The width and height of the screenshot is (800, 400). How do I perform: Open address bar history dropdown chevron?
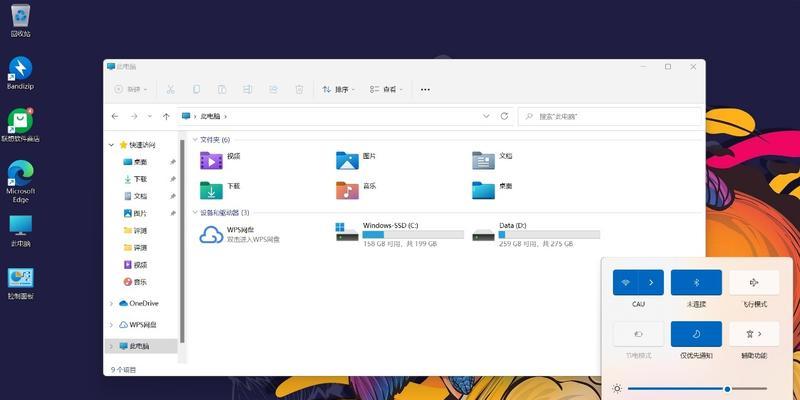[486, 116]
